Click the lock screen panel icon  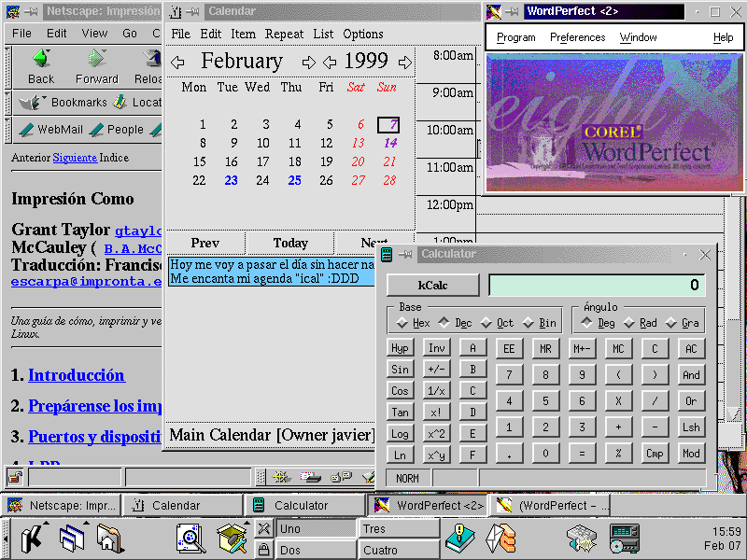click(x=264, y=551)
